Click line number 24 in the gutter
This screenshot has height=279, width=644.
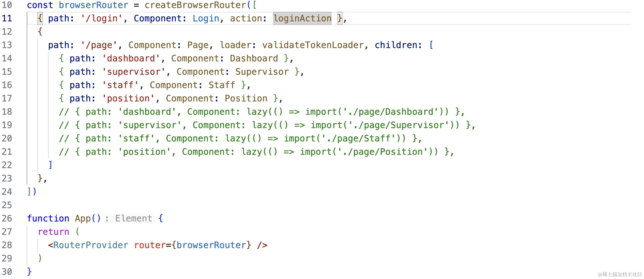7,192
